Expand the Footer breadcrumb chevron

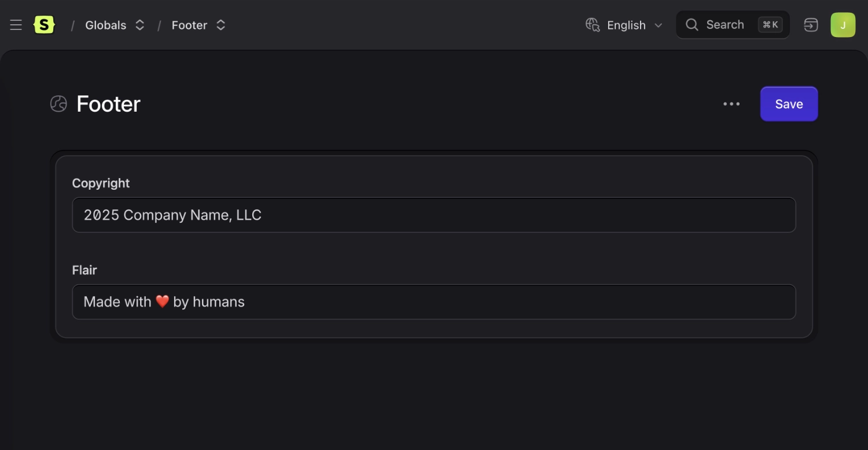pyautogui.click(x=220, y=25)
